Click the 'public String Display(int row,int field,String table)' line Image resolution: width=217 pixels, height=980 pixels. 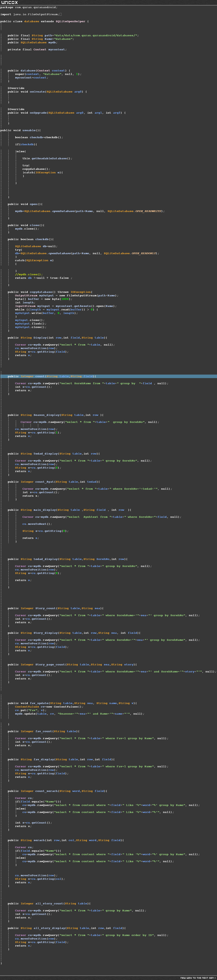click(57, 338)
